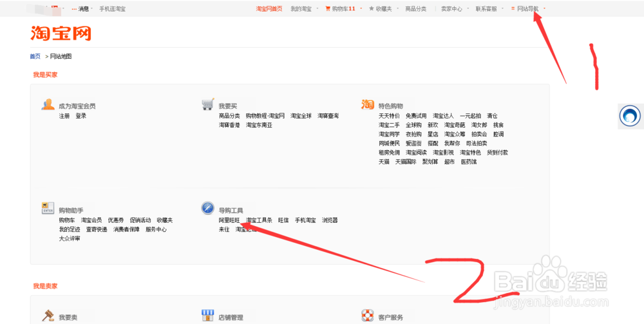644x324 pixels.
Task: Expand the 收藏夹 dropdown menu
Action: point(397,8)
